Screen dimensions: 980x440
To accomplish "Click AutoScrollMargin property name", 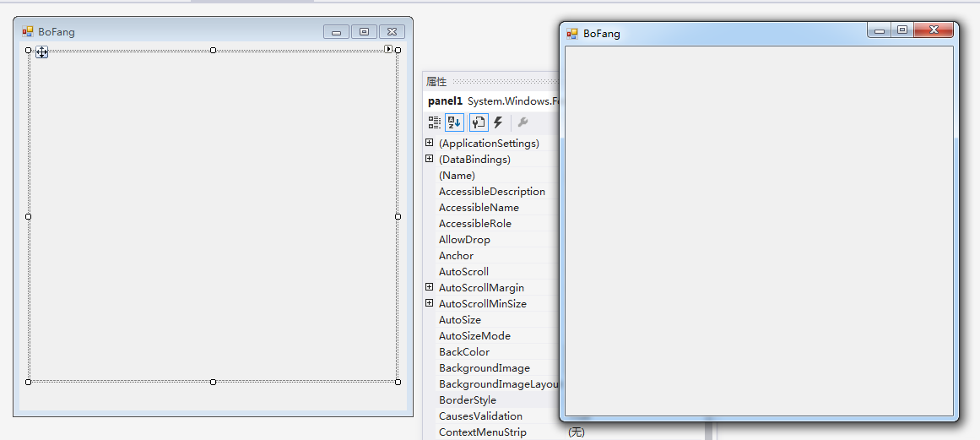I will click(481, 287).
